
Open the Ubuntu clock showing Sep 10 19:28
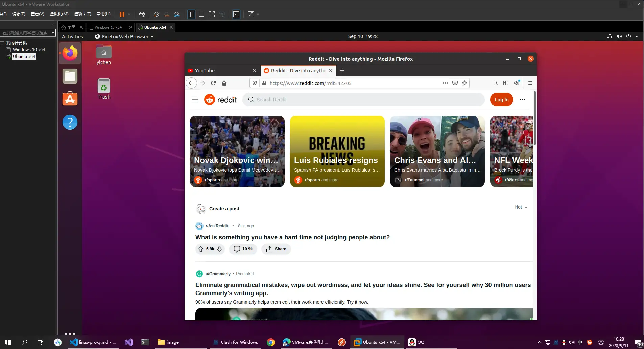click(x=363, y=36)
